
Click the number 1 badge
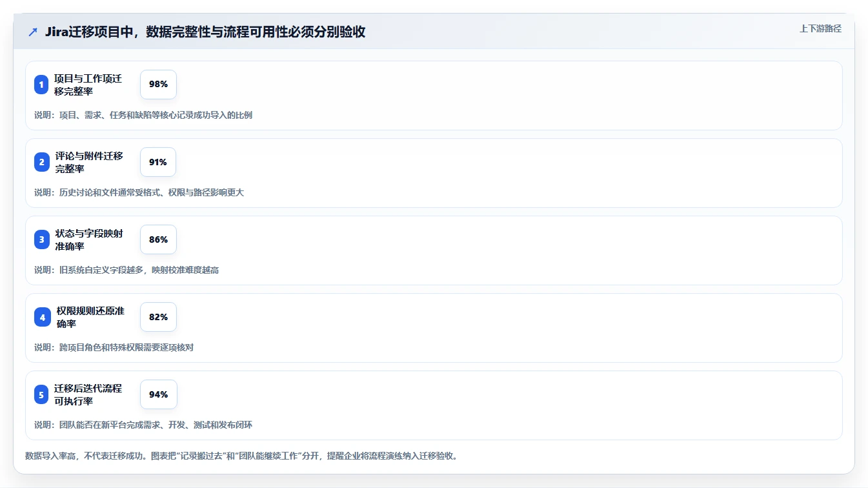coord(41,85)
